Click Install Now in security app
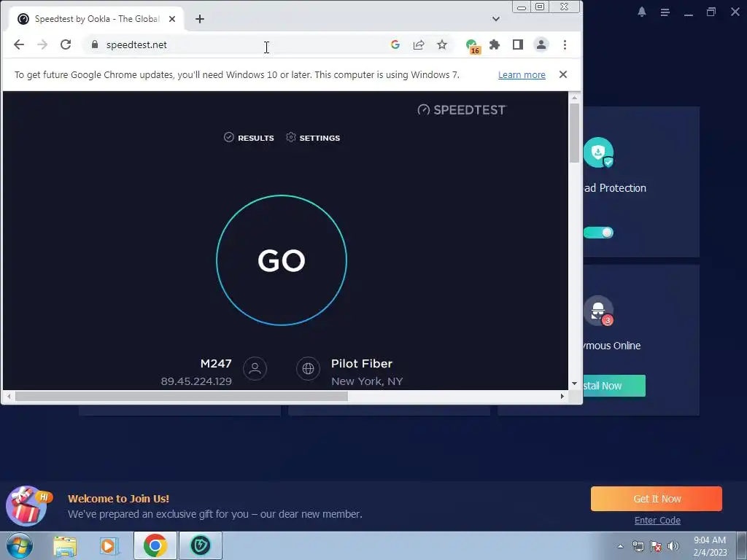The image size is (747, 560). pos(614,386)
